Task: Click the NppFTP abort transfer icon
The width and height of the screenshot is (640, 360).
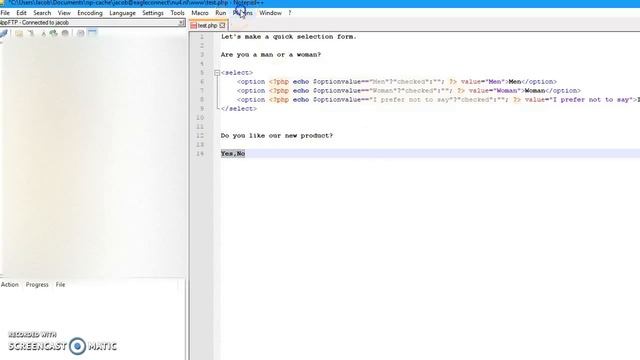Action: point(65,33)
